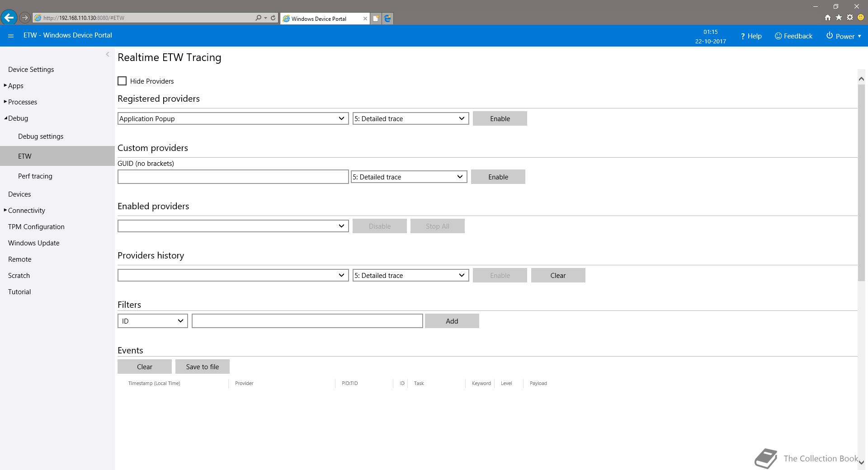The height and width of the screenshot is (470, 868).
Task: Click the vertical scrollbar thumb
Action: tap(861, 182)
